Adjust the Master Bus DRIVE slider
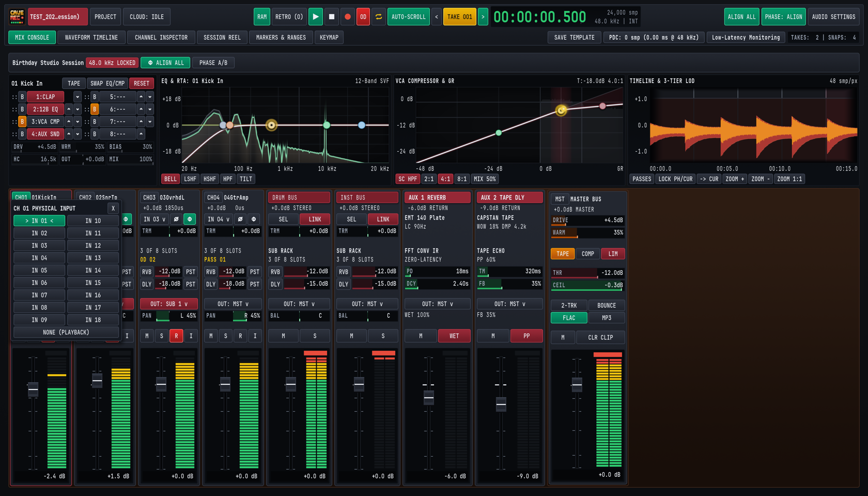The image size is (868, 496). (588, 220)
